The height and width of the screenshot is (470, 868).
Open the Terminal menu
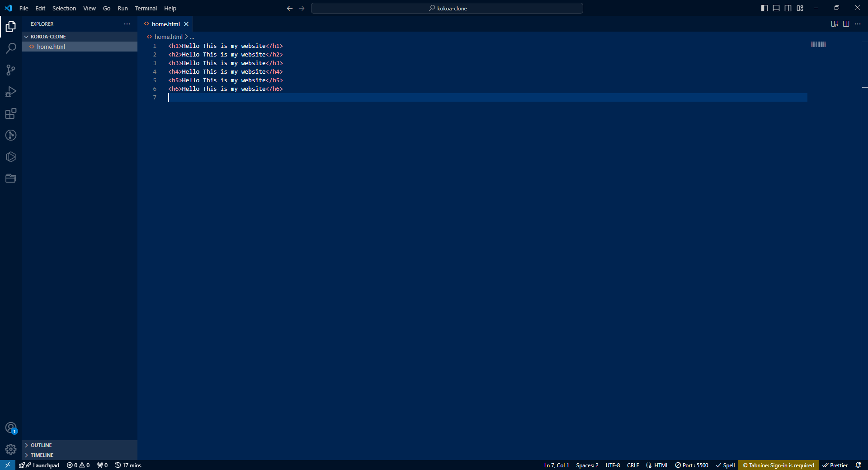[x=146, y=8]
